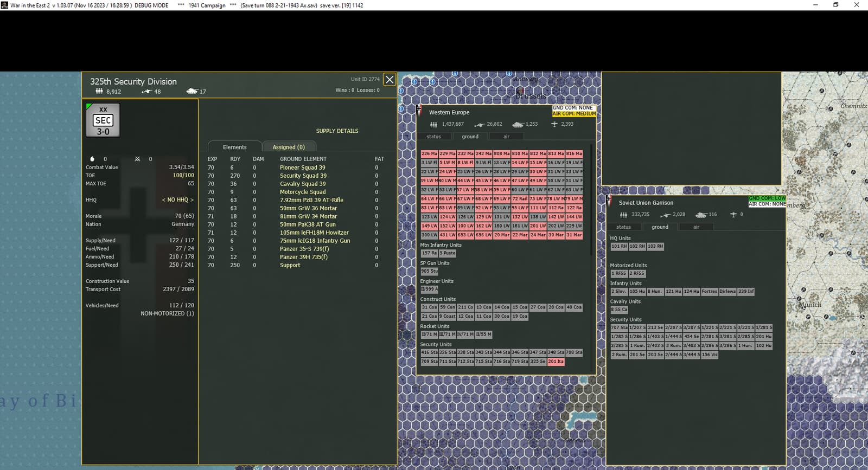The image size is (868, 470).
Task: Click the SEC 3-0 unit counter
Action: click(103, 120)
